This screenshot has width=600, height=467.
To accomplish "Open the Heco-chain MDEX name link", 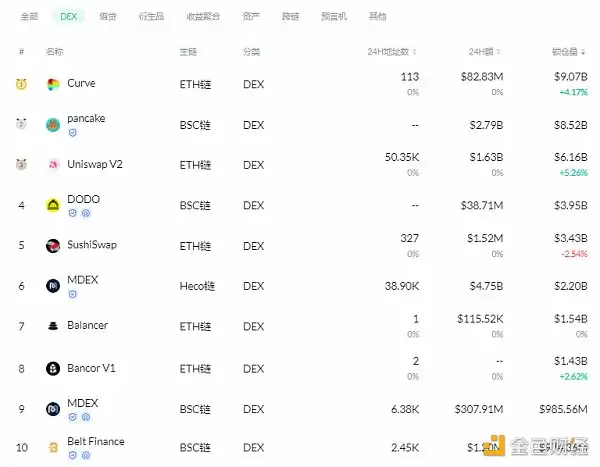I will [x=82, y=280].
